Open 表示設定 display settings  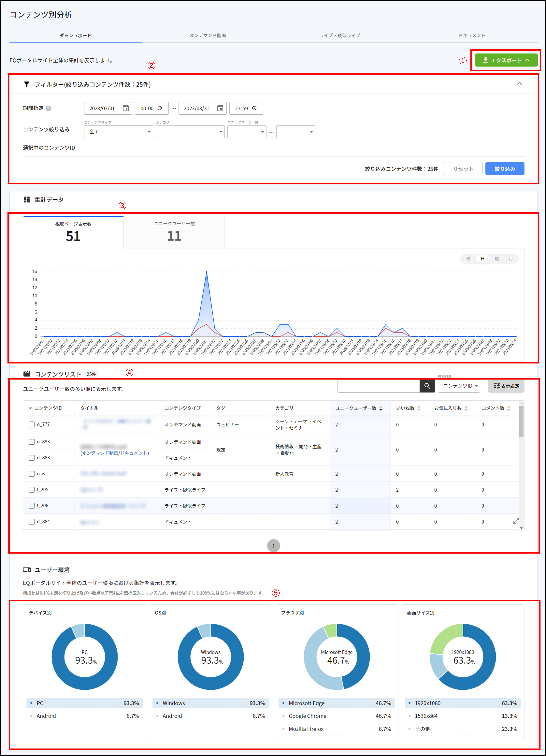pos(506,386)
